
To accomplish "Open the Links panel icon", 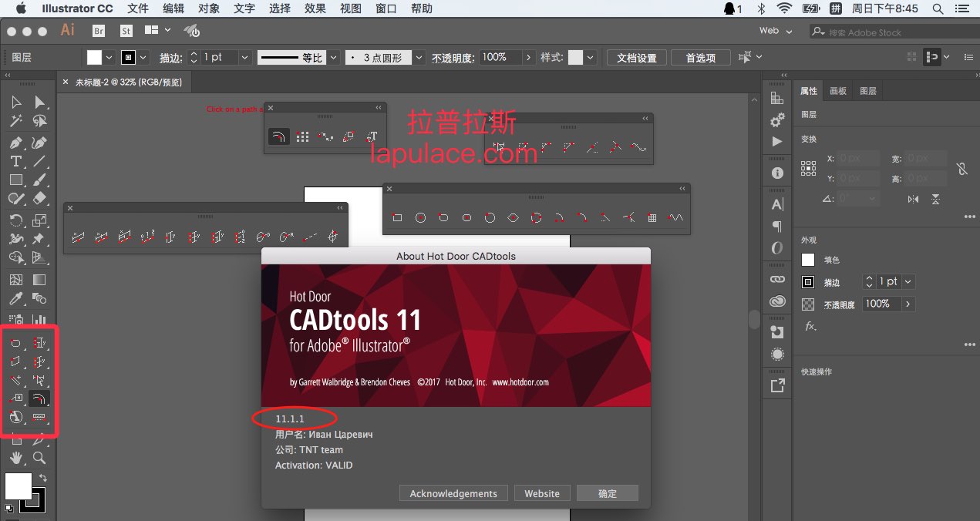I will (777, 279).
